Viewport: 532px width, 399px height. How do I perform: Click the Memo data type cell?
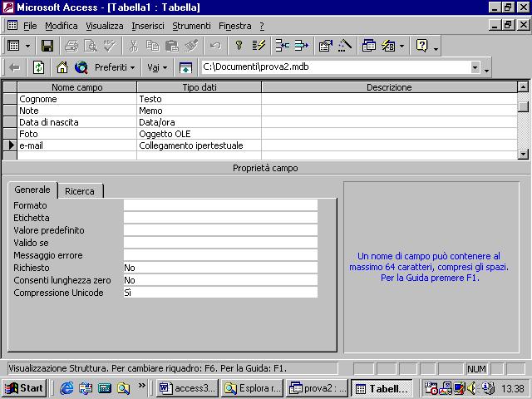click(199, 111)
